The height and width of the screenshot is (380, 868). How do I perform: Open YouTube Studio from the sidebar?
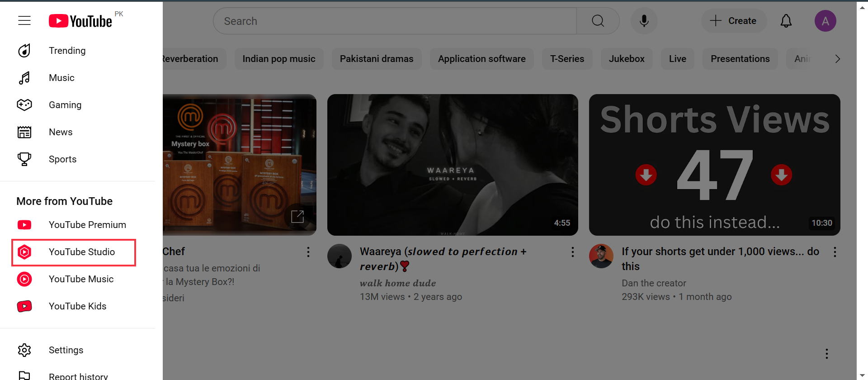tap(74, 252)
